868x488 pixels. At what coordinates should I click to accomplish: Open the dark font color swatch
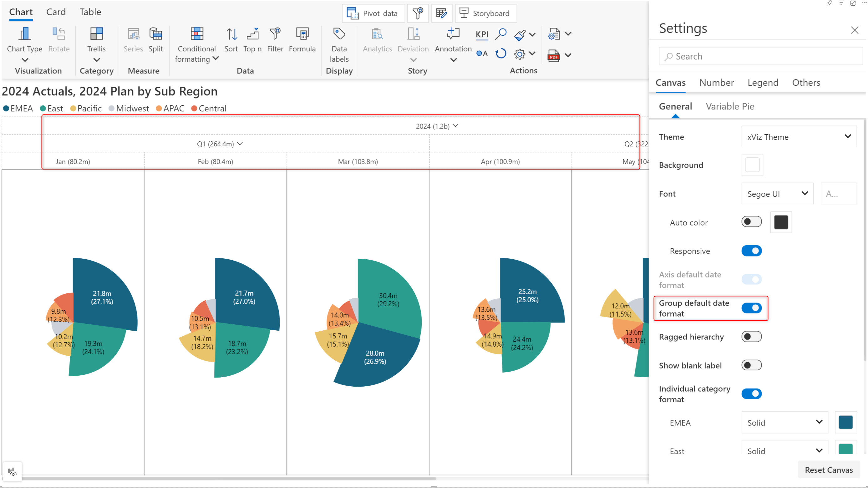pyautogui.click(x=781, y=222)
